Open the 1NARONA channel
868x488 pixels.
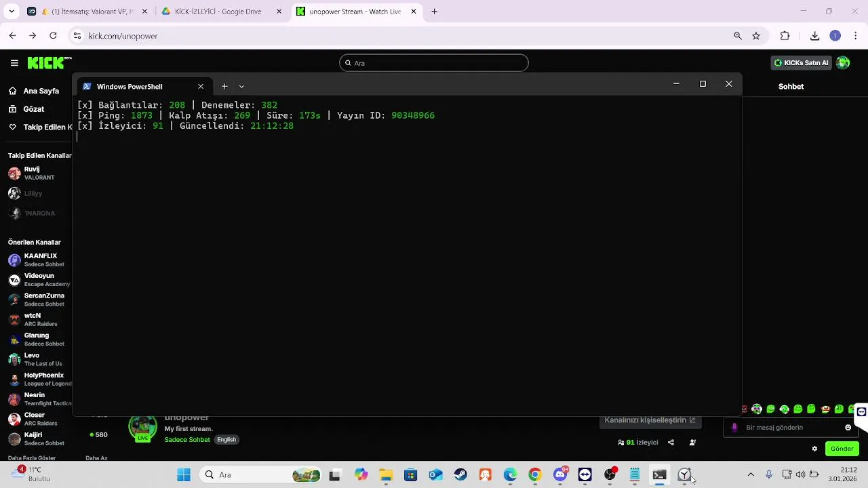point(39,213)
